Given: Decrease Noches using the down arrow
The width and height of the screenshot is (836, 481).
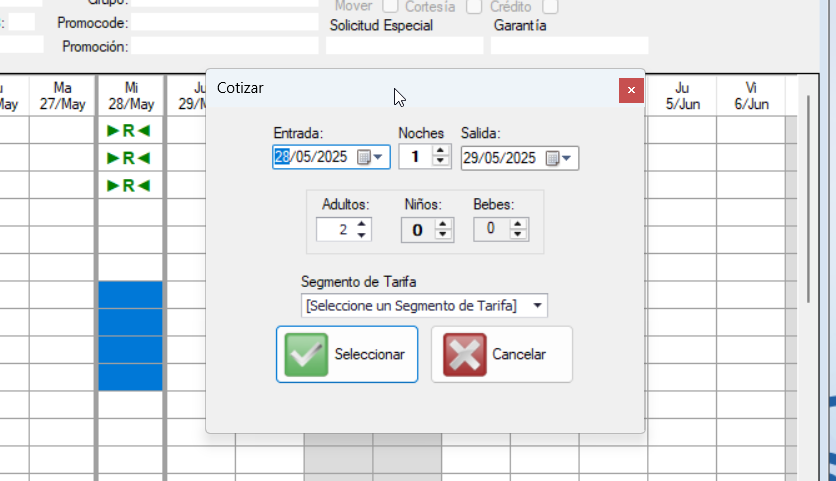Looking at the screenshot, I should click(440, 162).
